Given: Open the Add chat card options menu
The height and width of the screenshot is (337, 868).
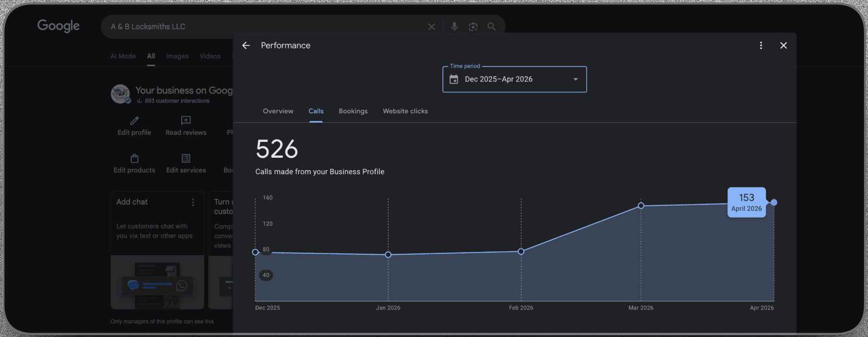Looking at the screenshot, I should click(x=193, y=202).
